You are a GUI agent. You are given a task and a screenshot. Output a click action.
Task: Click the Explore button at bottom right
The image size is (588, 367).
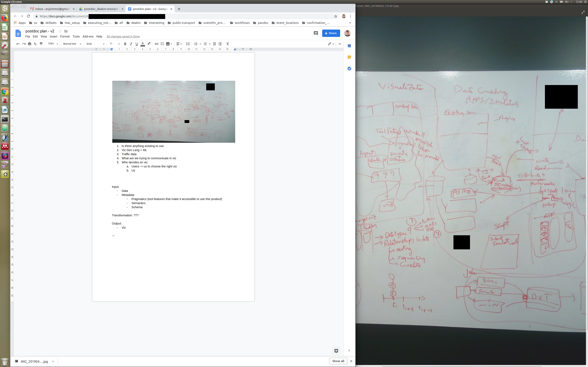336,350
